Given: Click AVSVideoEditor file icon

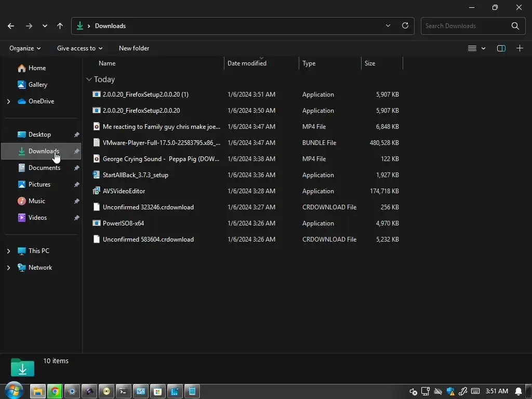Looking at the screenshot, I should [x=96, y=191].
